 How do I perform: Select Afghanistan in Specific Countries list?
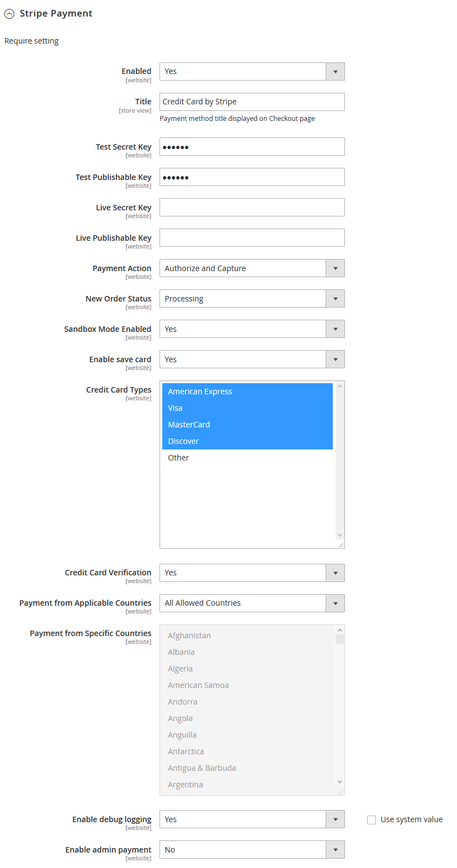click(248, 636)
